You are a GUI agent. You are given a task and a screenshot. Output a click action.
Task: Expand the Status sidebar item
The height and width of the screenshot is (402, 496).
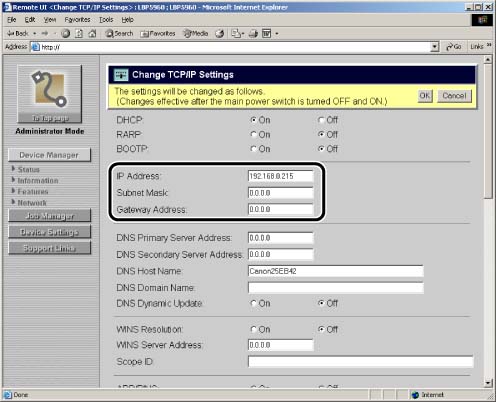click(x=26, y=169)
